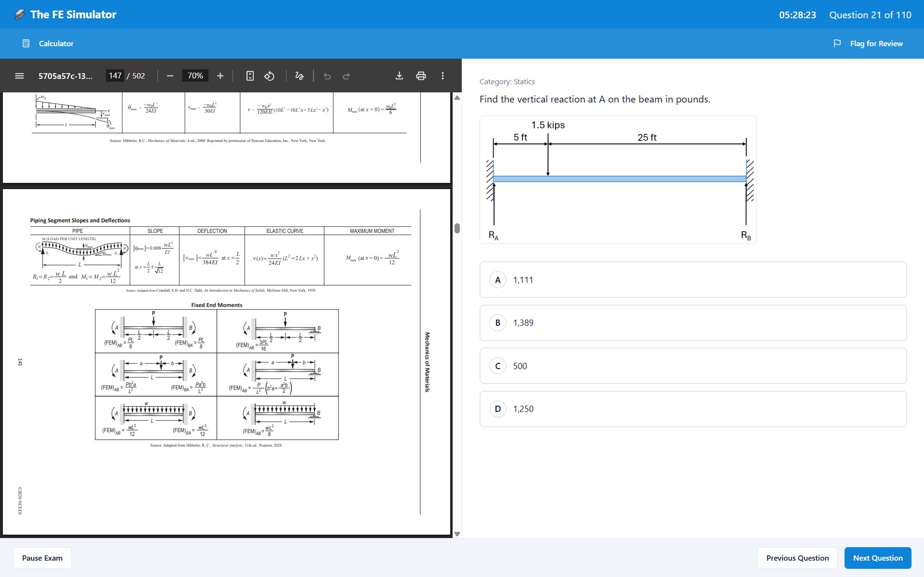Viewport: 924px width, 577px height.
Task: Click the Fixed End Moments table heading
Action: (x=217, y=305)
